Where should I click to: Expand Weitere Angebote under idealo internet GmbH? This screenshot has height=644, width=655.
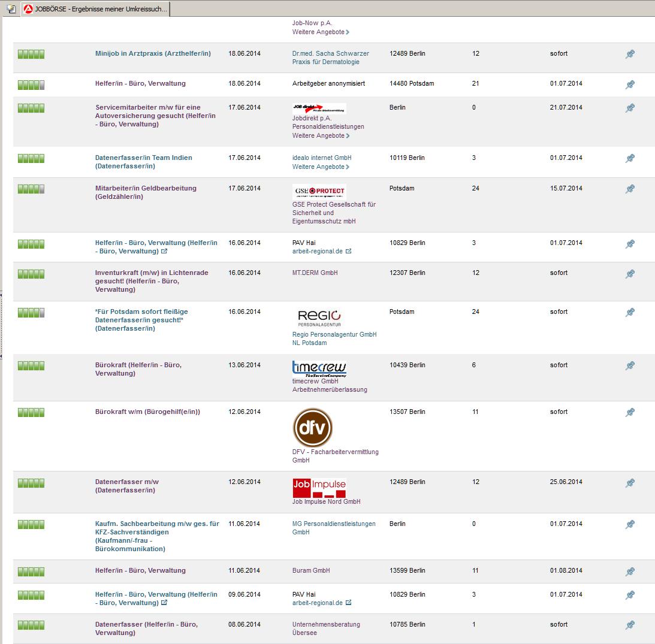(x=321, y=167)
